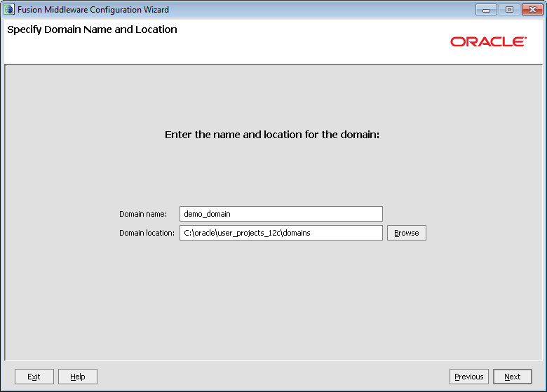This screenshot has width=547, height=392.
Task: Click the Domain name input field
Action: [x=281, y=214]
